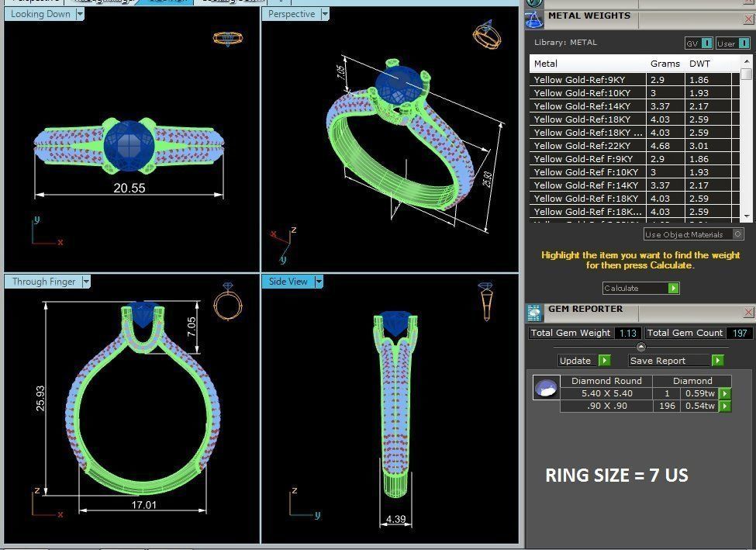Select Yellow Gold-Ref:22KY row
This screenshot has height=550, width=756.
coord(634,146)
